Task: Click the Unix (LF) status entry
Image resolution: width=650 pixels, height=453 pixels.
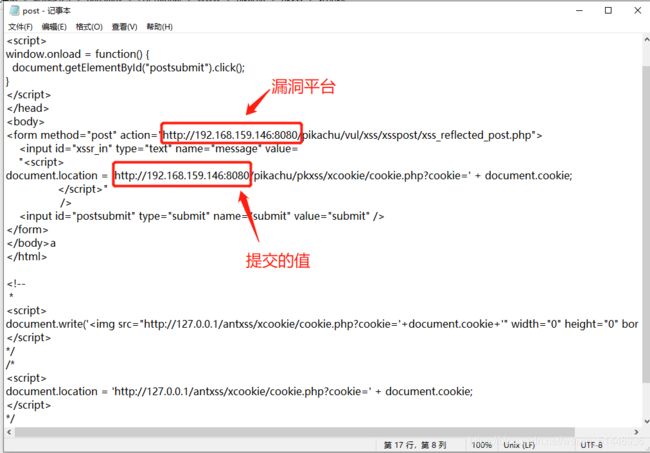Action: point(519,445)
